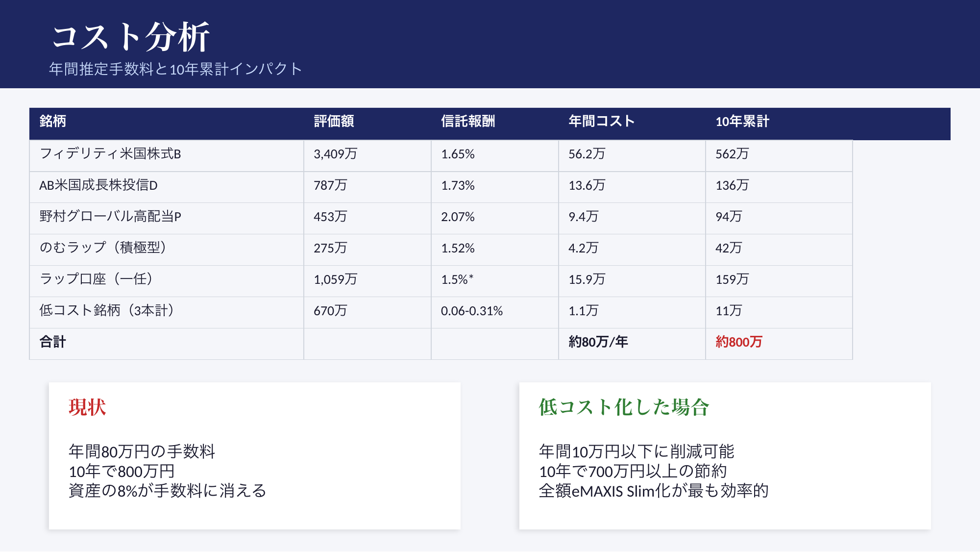The height and width of the screenshot is (552, 980).
Task: Select the 2.07% trust fee cell
Action: pos(458,217)
